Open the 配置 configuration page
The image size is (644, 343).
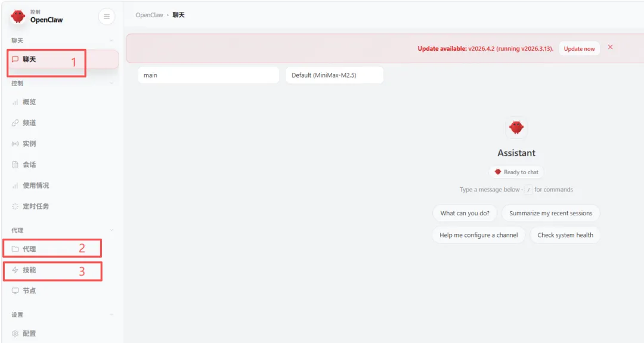[63, 333]
